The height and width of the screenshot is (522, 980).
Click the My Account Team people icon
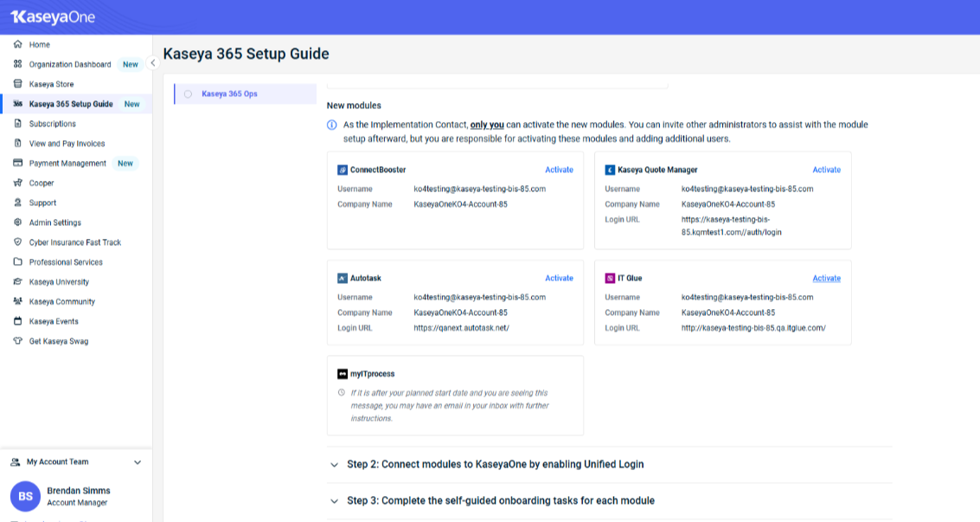[15, 462]
